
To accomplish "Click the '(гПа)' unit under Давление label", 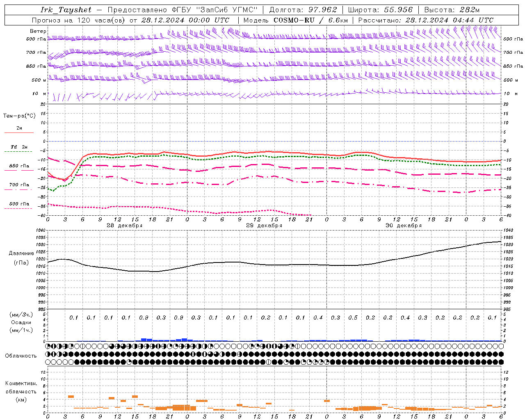I will (21, 263).
